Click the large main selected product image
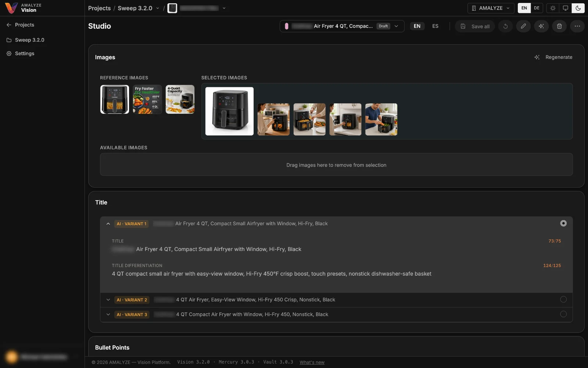This screenshot has height=368, width=588. (x=229, y=111)
